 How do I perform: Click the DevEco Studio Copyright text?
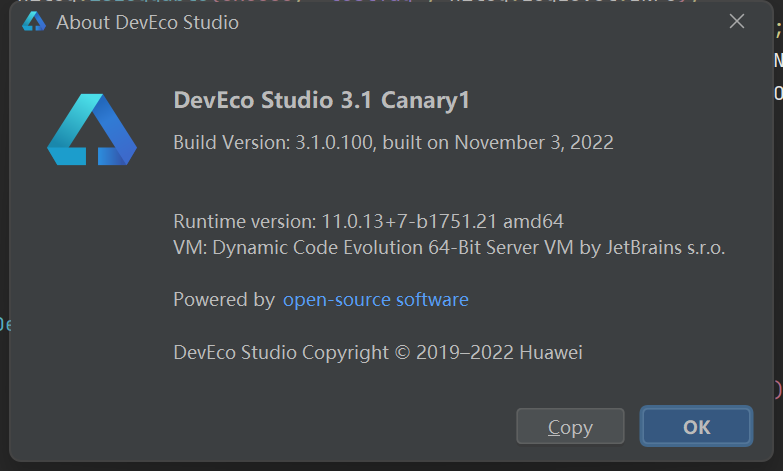281,353
